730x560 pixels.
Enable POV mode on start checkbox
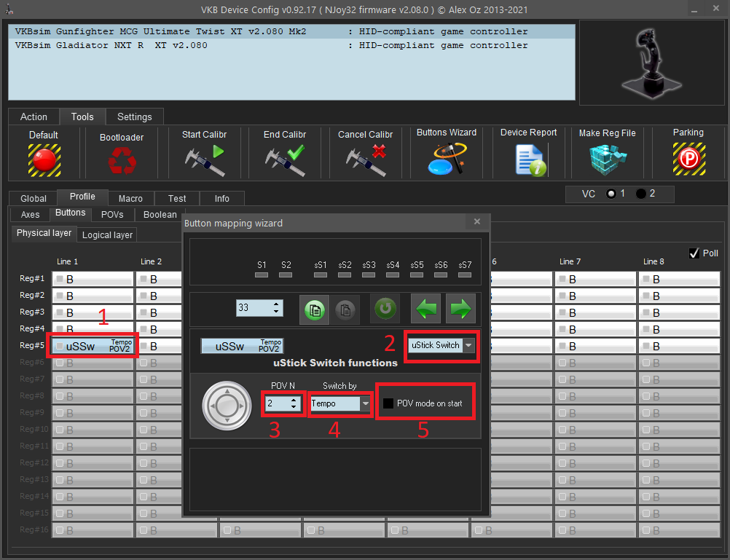pos(388,403)
